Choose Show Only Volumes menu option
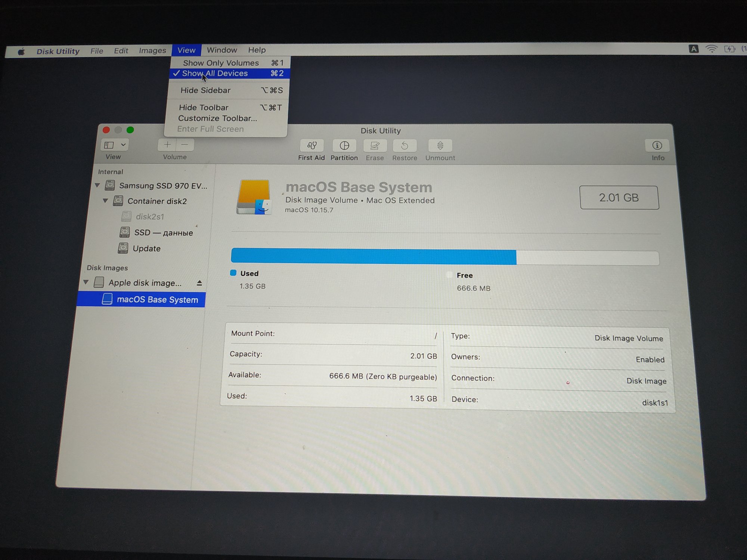Screen dimensions: 747x560 pos(221,63)
